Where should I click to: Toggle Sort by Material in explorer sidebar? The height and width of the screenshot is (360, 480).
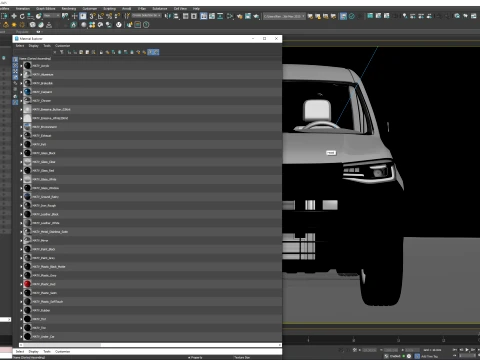[15, 102]
